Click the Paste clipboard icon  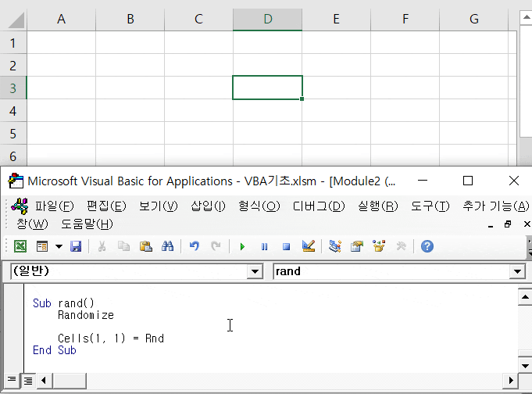click(145, 246)
